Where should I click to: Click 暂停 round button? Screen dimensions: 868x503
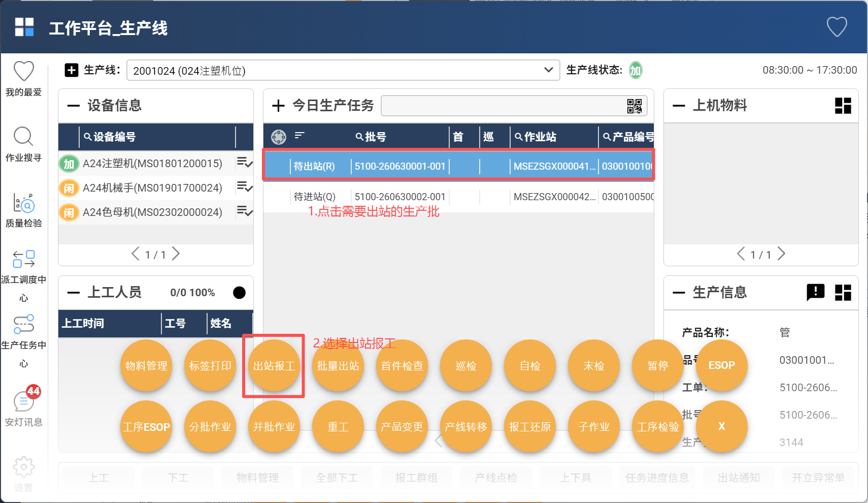tap(658, 365)
